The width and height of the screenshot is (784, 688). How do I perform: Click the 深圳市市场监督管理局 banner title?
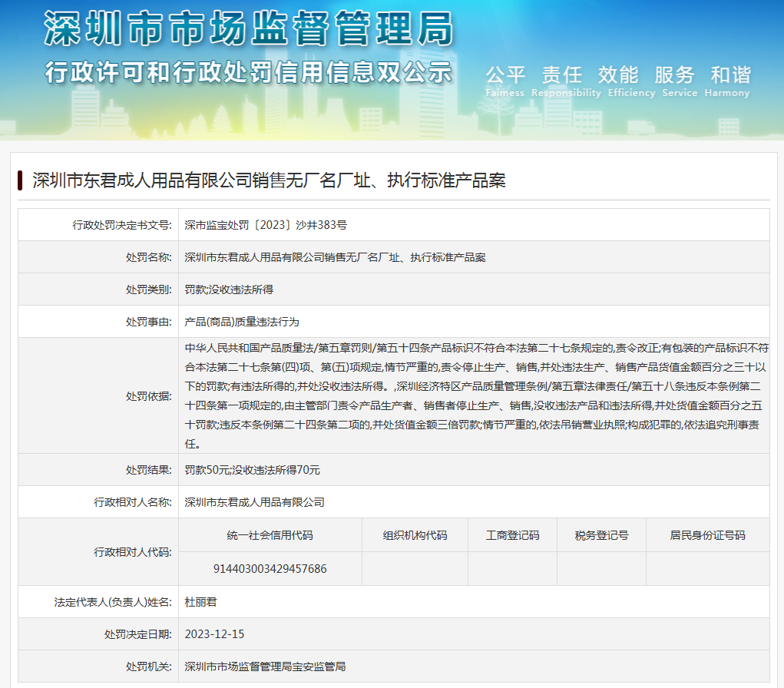pos(248,29)
